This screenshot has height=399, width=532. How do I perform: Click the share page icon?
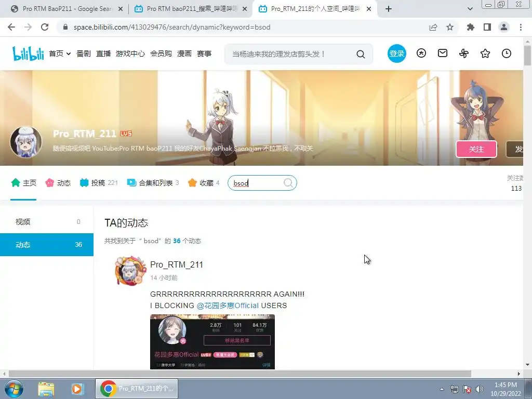pos(433,27)
